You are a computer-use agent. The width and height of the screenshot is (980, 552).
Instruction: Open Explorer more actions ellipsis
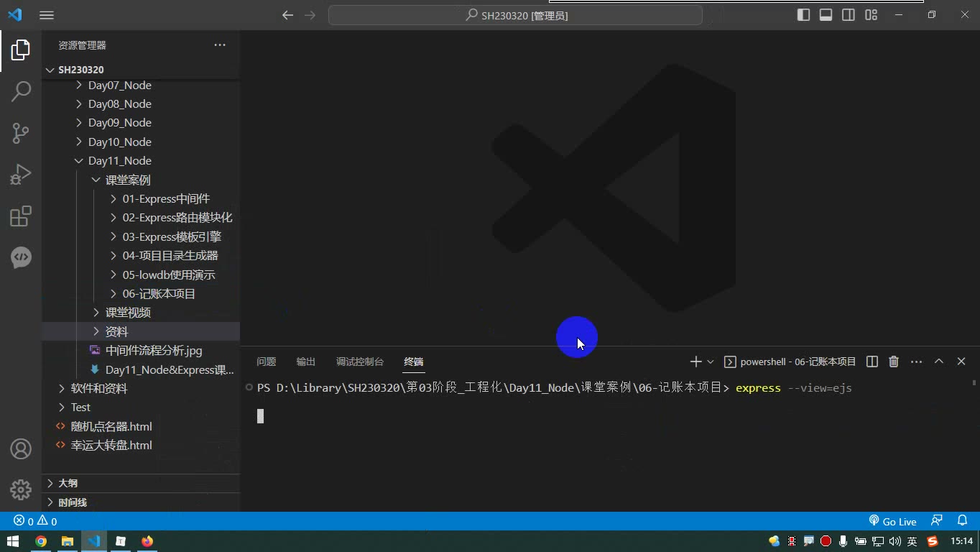220,45
